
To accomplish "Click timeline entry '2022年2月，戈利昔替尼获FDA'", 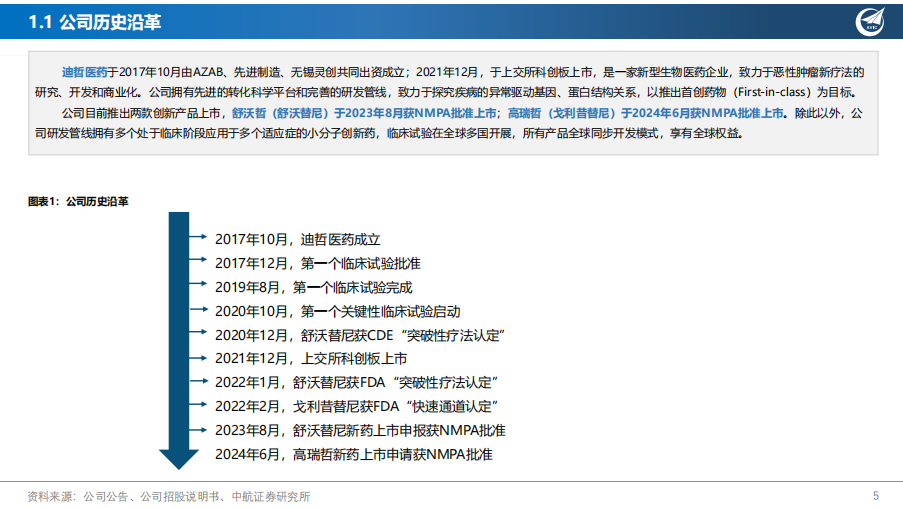I will tap(356, 407).
